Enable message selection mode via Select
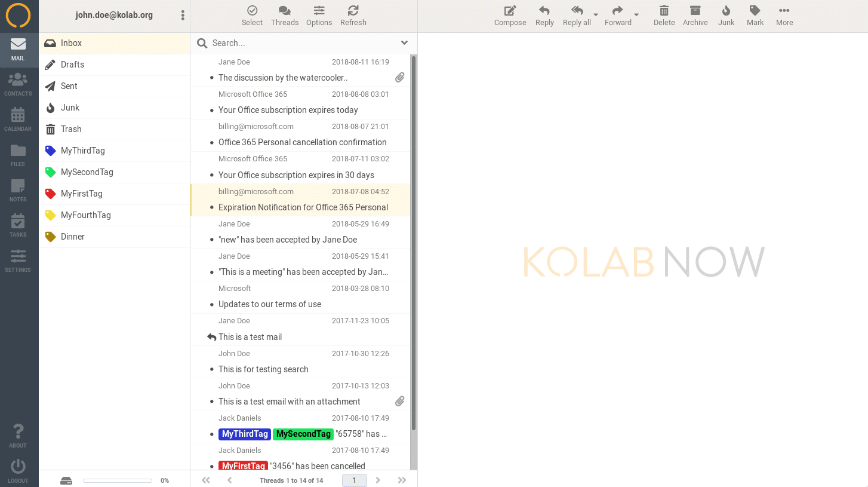 coord(252,16)
